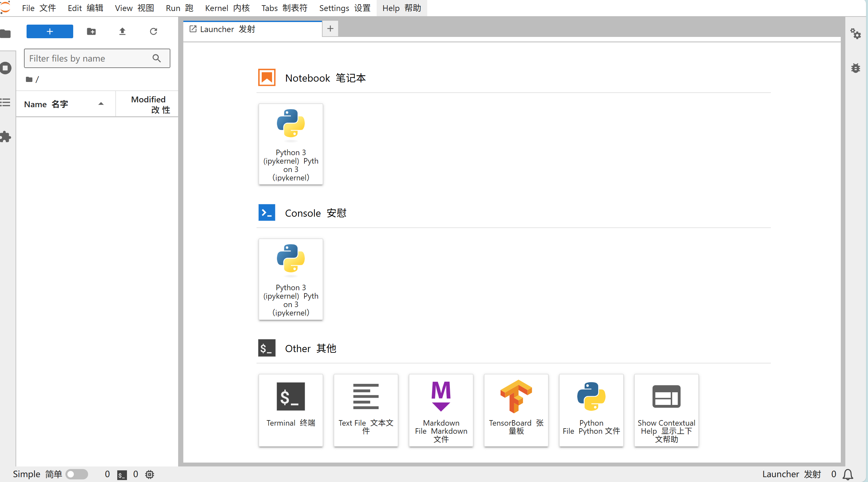Click the plus button beside the Launcher tab
Image resolution: width=868 pixels, height=482 pixels.
pos(330,29)
